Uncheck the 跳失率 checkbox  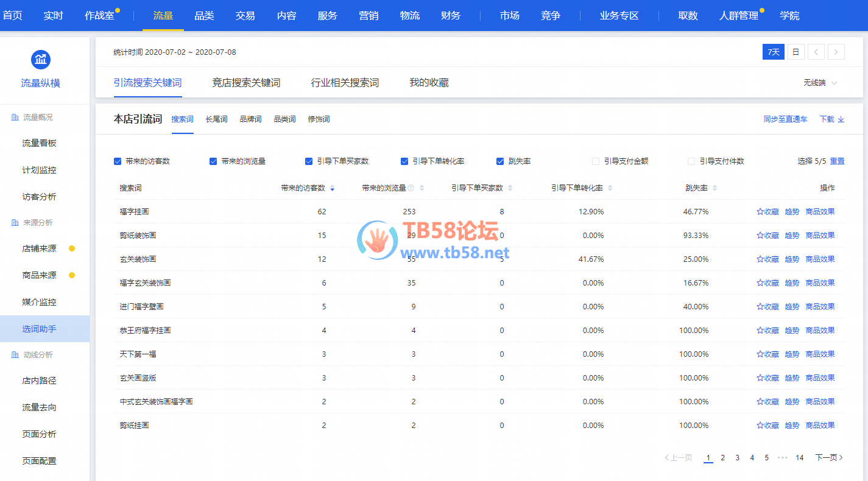coord(500,161)
